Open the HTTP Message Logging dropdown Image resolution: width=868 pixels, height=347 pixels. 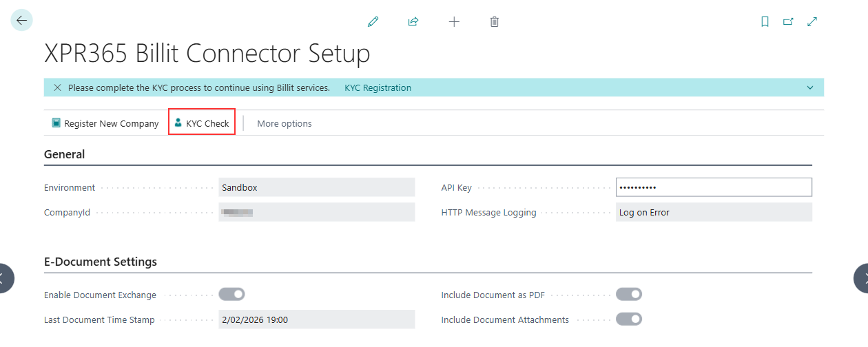(x=714, y=213)
